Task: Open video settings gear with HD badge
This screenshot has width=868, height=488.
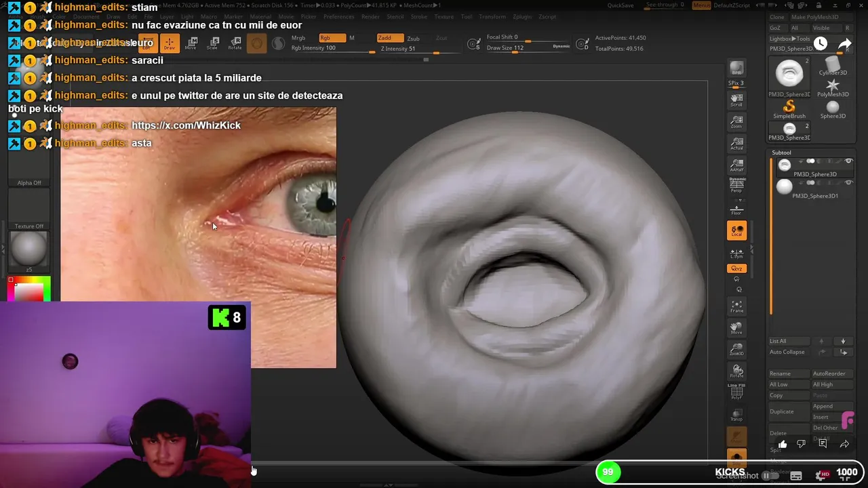Action: 823,475
